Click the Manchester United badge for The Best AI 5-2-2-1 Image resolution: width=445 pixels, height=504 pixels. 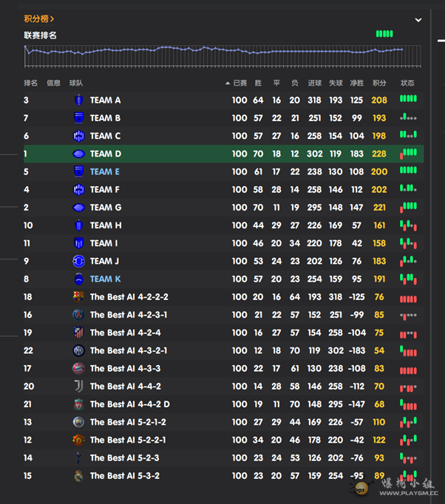(79, 440)
